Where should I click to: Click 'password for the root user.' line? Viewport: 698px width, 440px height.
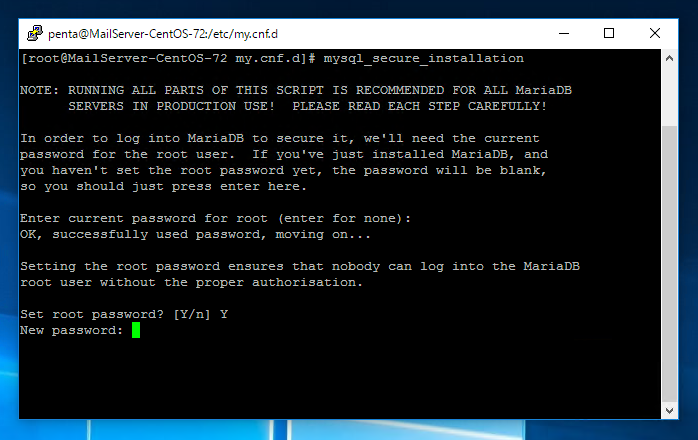(x=284, y=155)
